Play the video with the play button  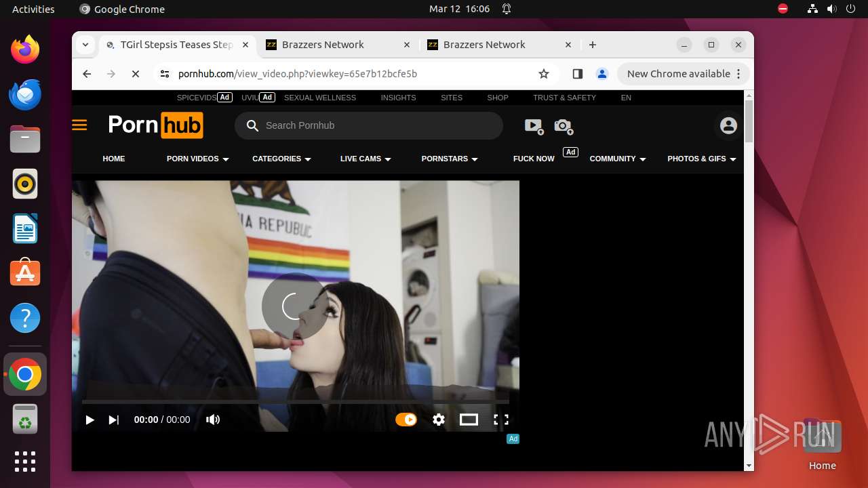[x=90, y=420]
